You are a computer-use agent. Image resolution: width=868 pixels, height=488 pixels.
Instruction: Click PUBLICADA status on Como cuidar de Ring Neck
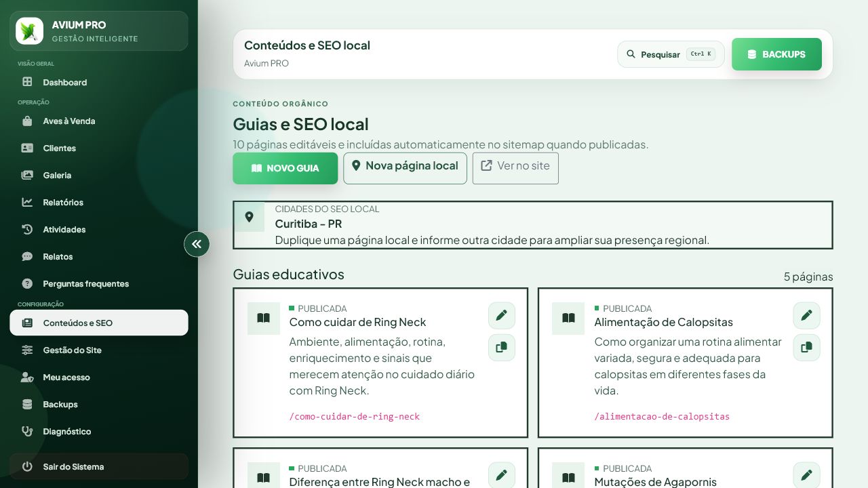click(x=322, y=308)
